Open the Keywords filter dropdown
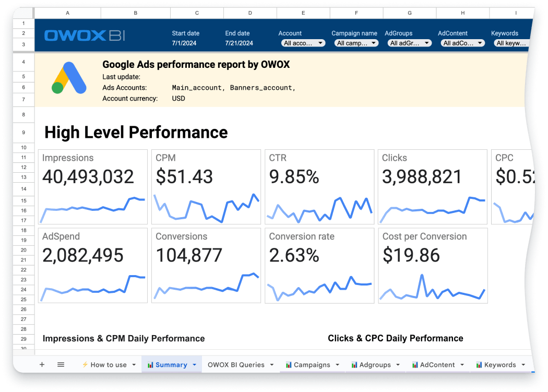 coord(511,43)
